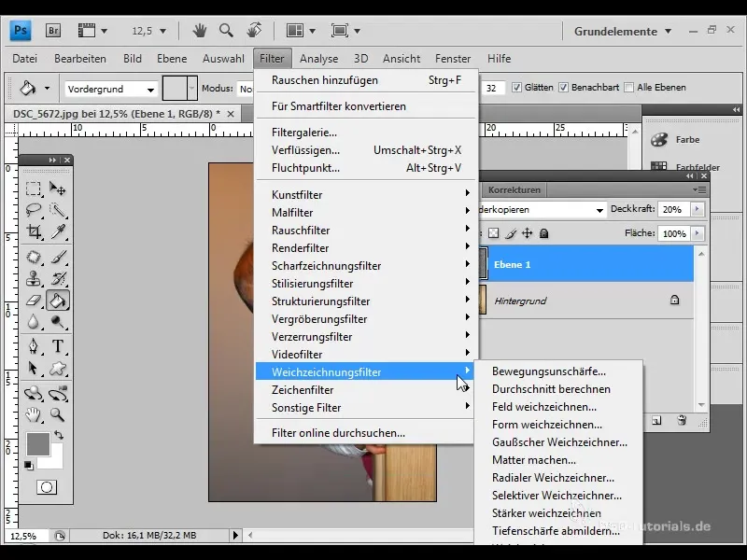The height and width of the screenshot is (560, 747).
Task: Select the Custom Shape tool
Action: [x=58, y=368]
